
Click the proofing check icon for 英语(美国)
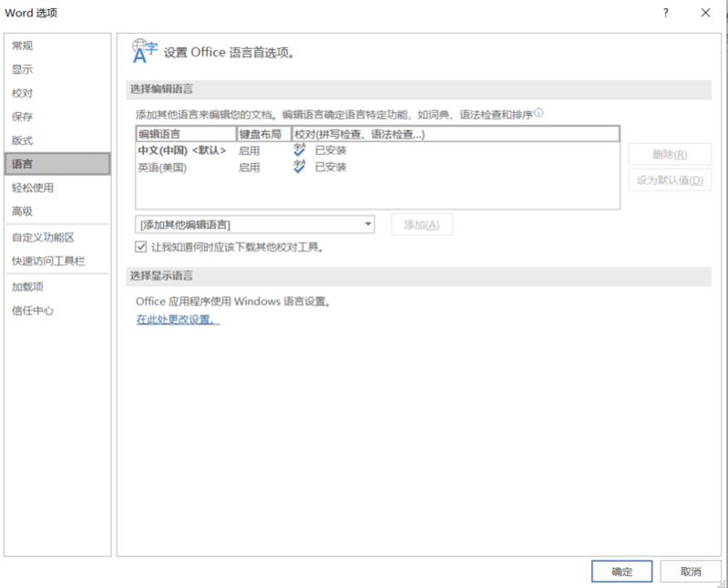300,167
